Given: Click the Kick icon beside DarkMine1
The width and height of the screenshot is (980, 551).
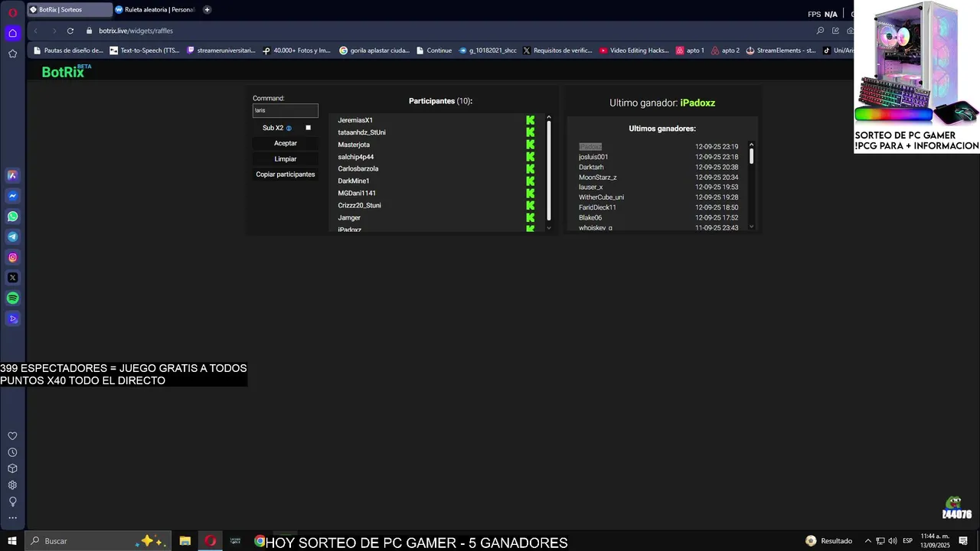Looking at the screenshot, I should pos(530,181).
